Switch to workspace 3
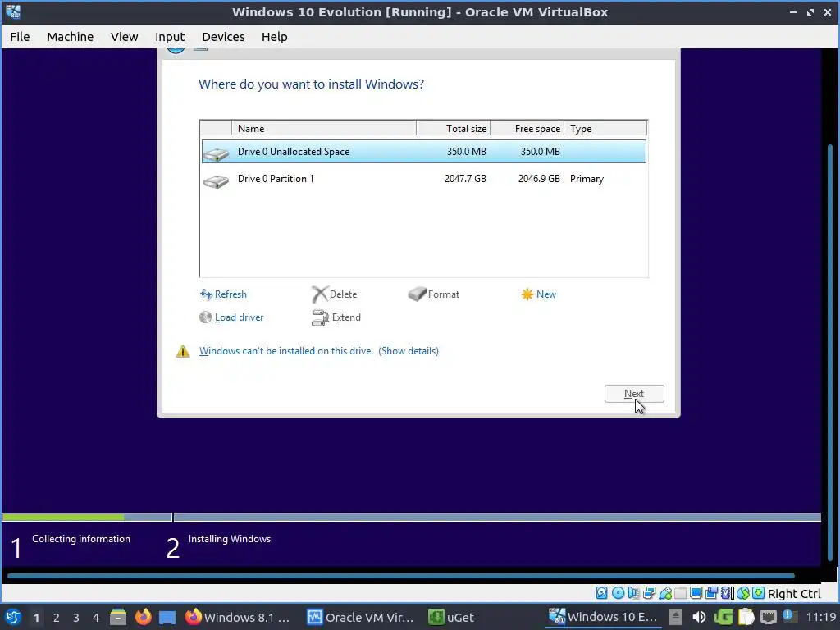The width and height of the screenshot is (840, 630). [x=76, y=618]
